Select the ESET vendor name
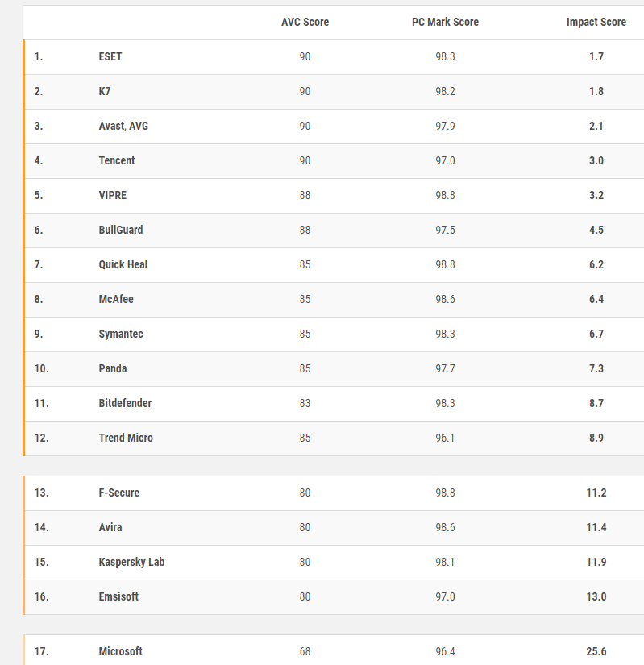This screenshot has height=665, width=644. (x=110, y=56)
